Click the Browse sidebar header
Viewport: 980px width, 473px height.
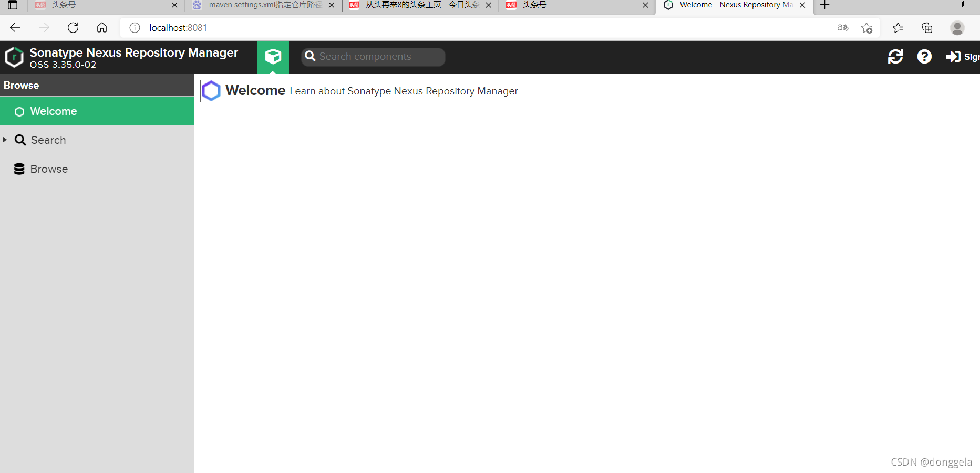97,85
